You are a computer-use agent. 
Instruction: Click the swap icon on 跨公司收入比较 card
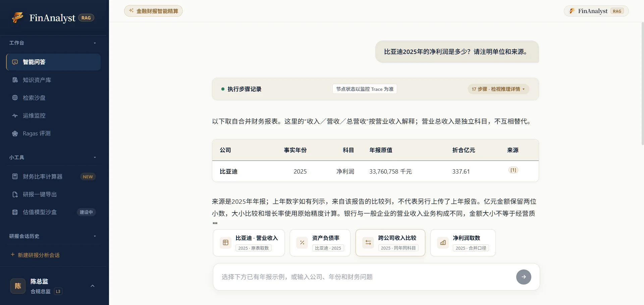[368, 243]
